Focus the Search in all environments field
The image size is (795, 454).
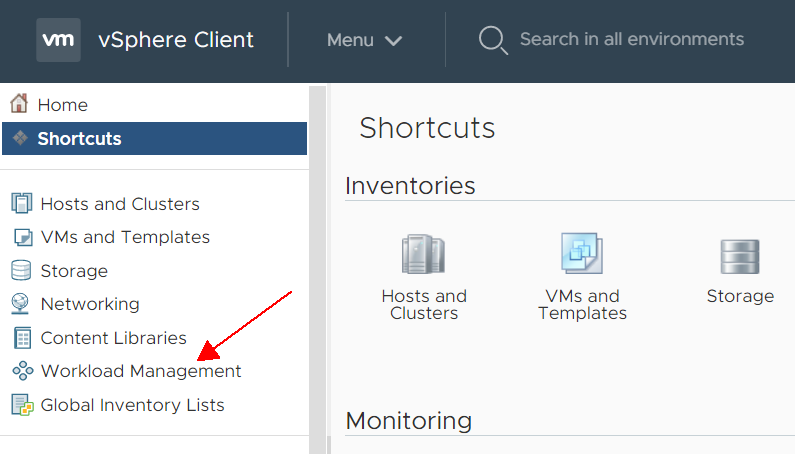pyautogui.click(x=632, y=40)
